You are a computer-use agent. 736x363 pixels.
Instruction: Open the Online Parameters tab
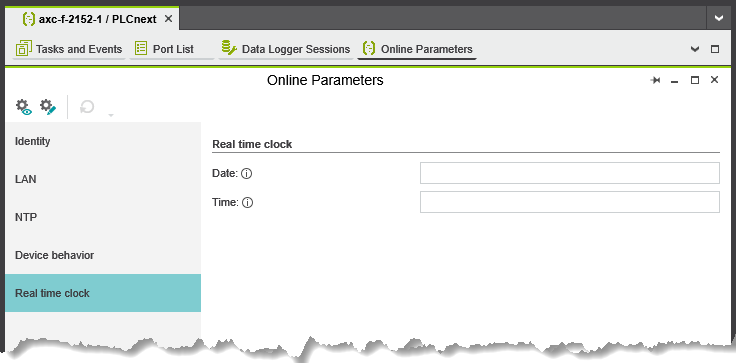(x=417, y=49)
